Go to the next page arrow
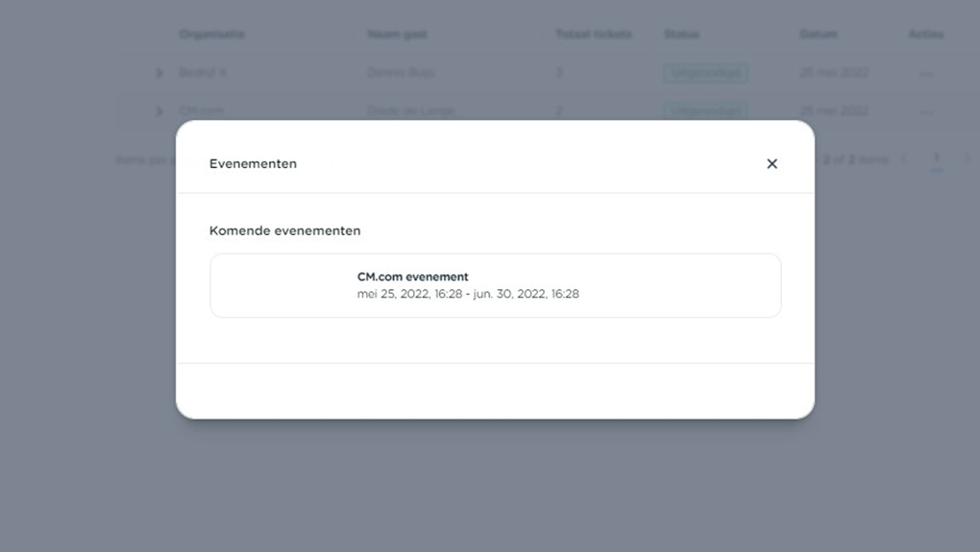 (x=967, y=159)
